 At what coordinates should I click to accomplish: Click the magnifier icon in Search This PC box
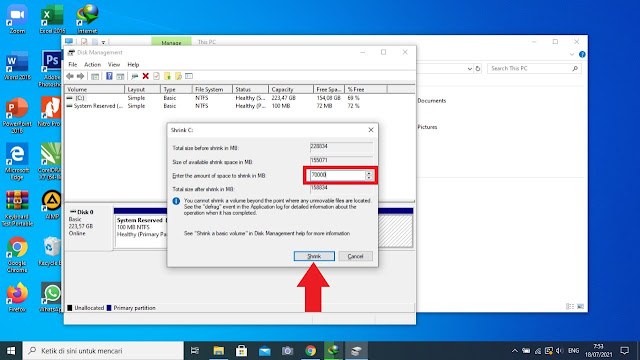pyautogui.click(x=575, y=69)
